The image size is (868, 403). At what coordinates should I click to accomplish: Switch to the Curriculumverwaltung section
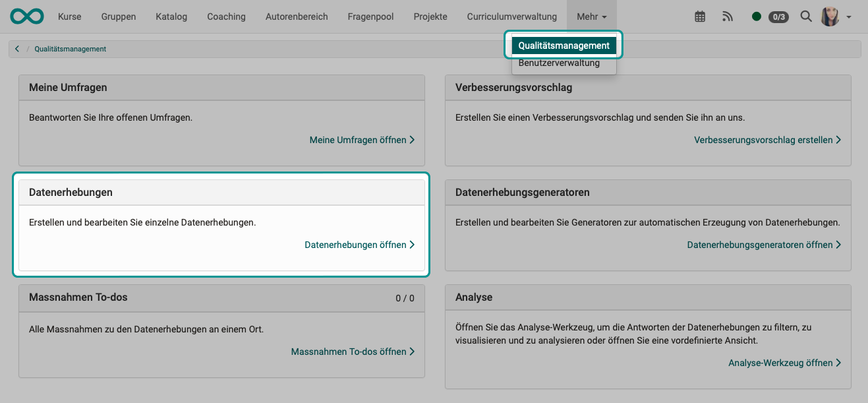(x=511, y=16)
